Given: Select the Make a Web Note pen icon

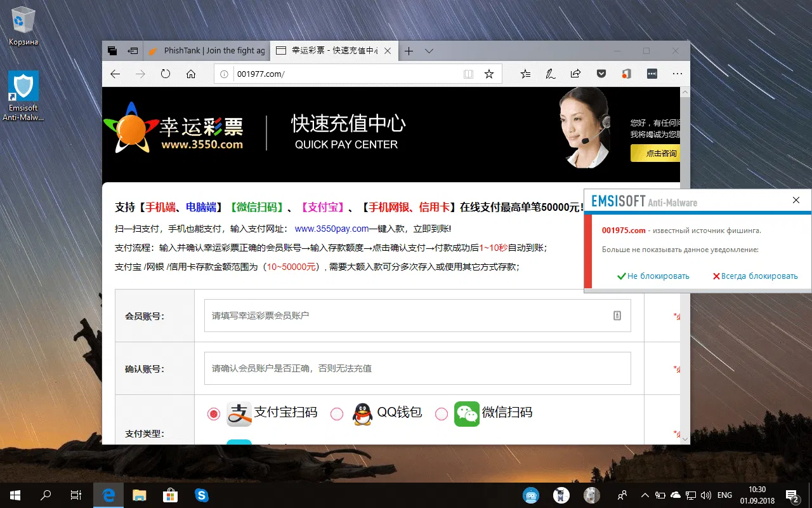Looking at the screenshot, I should tap(550, 74).
